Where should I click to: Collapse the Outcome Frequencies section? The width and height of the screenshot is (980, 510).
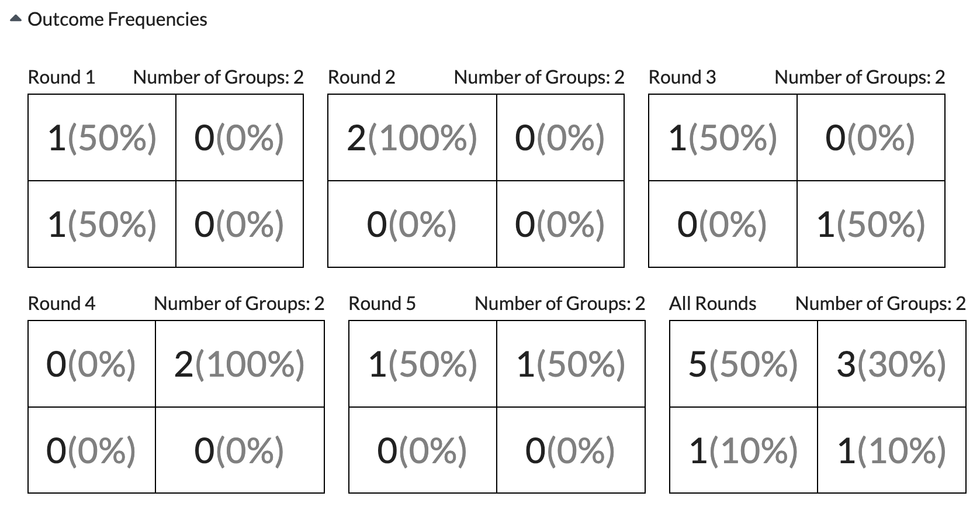16,20
